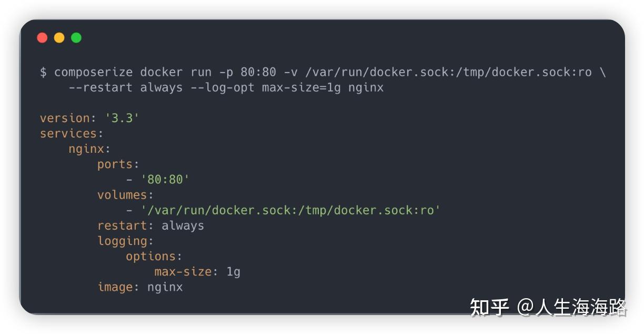
Task: Click the ports key in YAML
Action: (x=115, y=164)
